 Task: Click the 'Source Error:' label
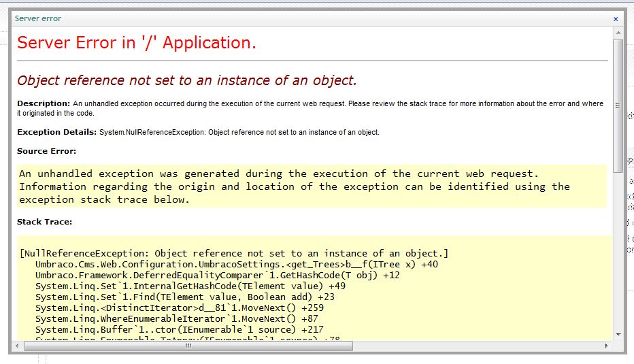tap(46, 151)
